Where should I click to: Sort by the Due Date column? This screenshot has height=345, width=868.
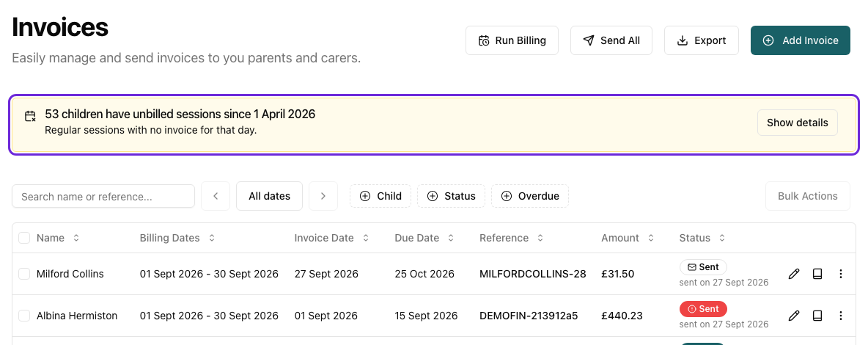[424, 238]
